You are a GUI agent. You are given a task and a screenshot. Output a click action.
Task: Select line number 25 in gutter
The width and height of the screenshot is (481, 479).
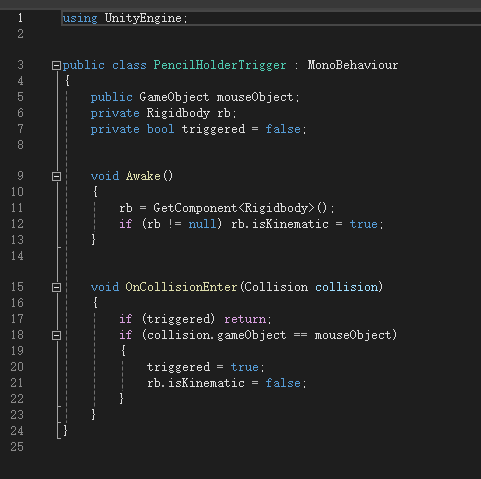pos(17,447)
